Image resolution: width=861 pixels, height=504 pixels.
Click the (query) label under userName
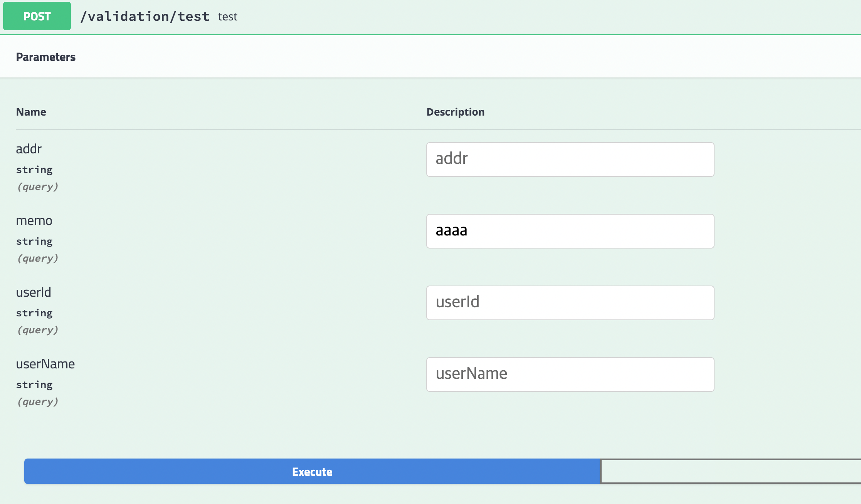(x=37, y=402)
